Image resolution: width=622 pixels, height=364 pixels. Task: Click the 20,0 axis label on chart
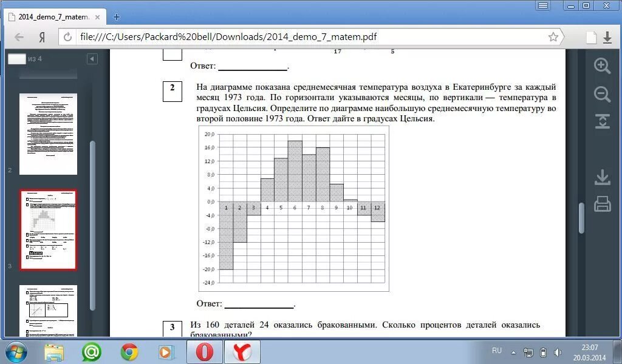point(210,134)
